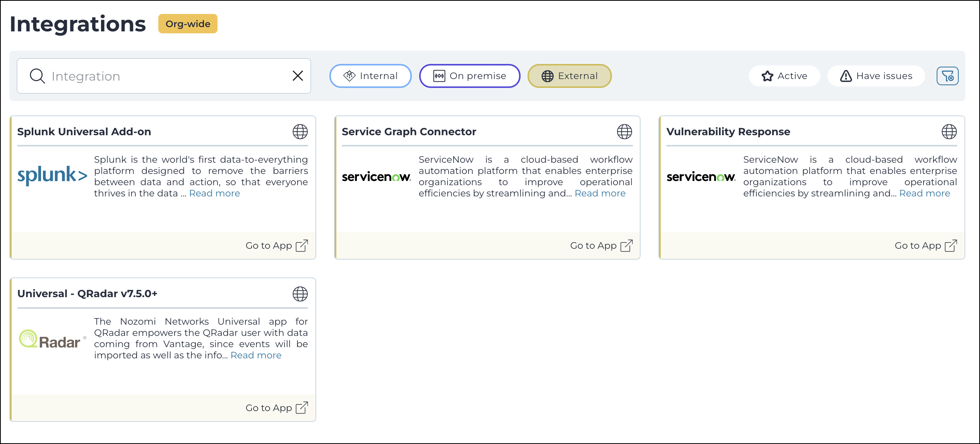Click the globe icon on Splunk Universal Add-on card
980x444 pixels.
[x=300, y=132]
